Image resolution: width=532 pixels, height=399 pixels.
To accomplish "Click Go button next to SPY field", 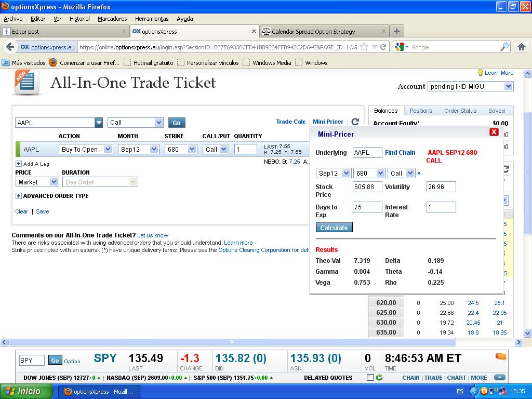I will click(x=55, y=361).
